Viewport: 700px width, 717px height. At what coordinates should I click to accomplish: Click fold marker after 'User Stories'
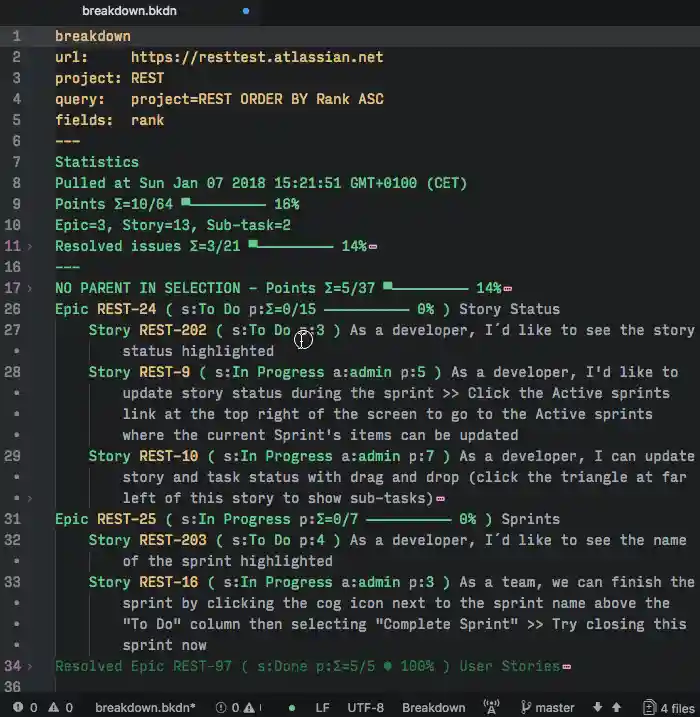566,667
